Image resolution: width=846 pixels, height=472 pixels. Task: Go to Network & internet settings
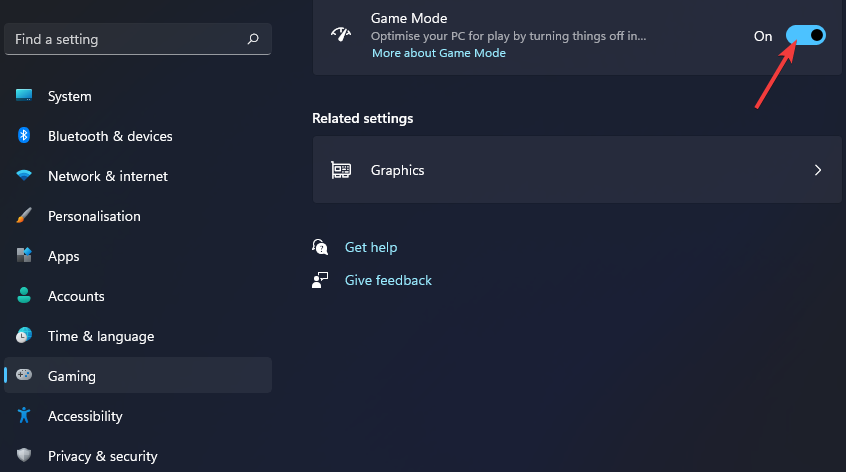[x=138, y=176]
